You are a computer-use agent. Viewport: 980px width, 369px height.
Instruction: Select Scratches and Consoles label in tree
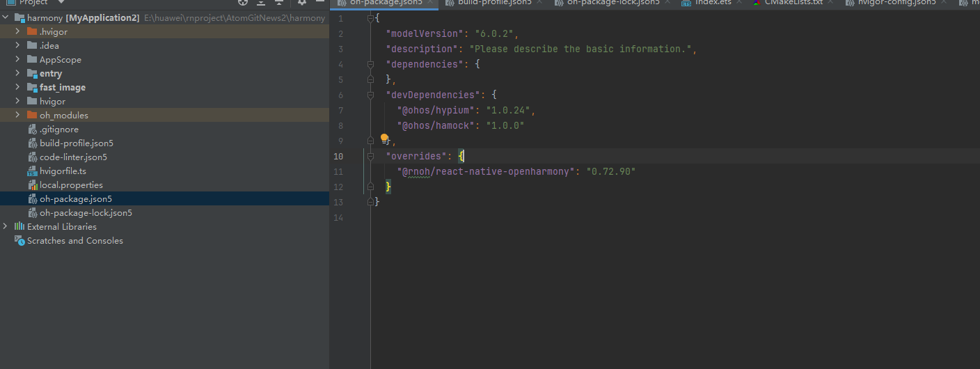[75, 241]
